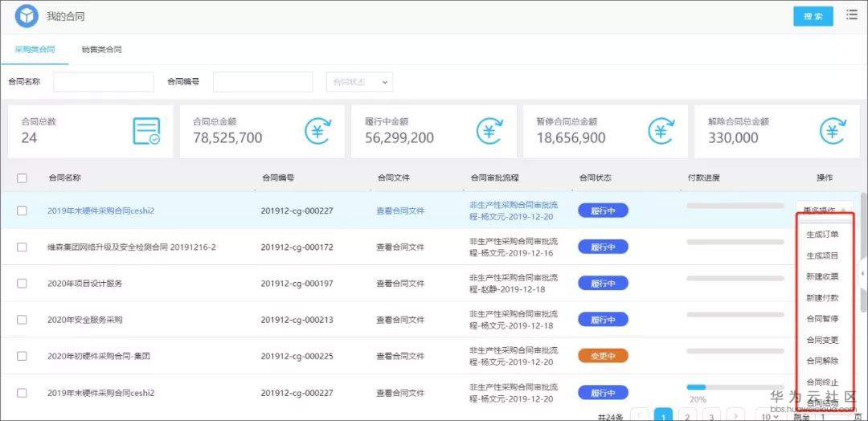The height and width of the screenshot is (421, 868).
Task: Choose 合同终止 in the dropdown menu
Action: 822,382
